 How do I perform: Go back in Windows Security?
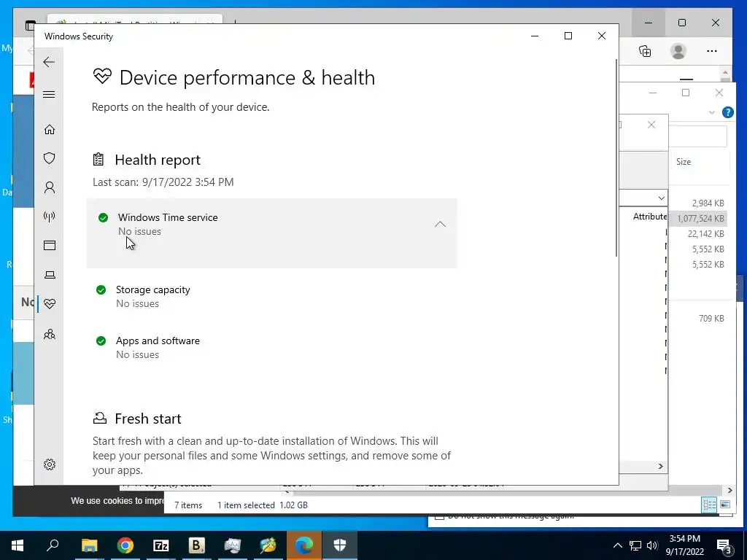tap(49, 62)
